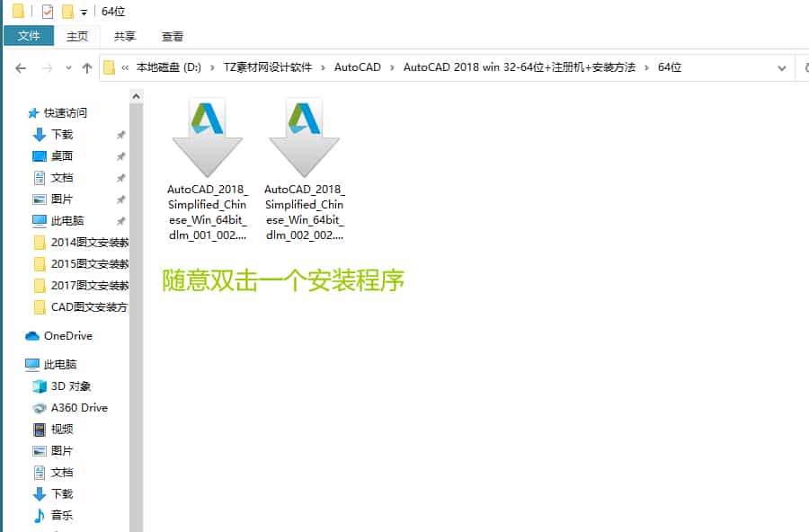
Task: Select 2014图文安装教 folder in sidebar
Action: 88,243
